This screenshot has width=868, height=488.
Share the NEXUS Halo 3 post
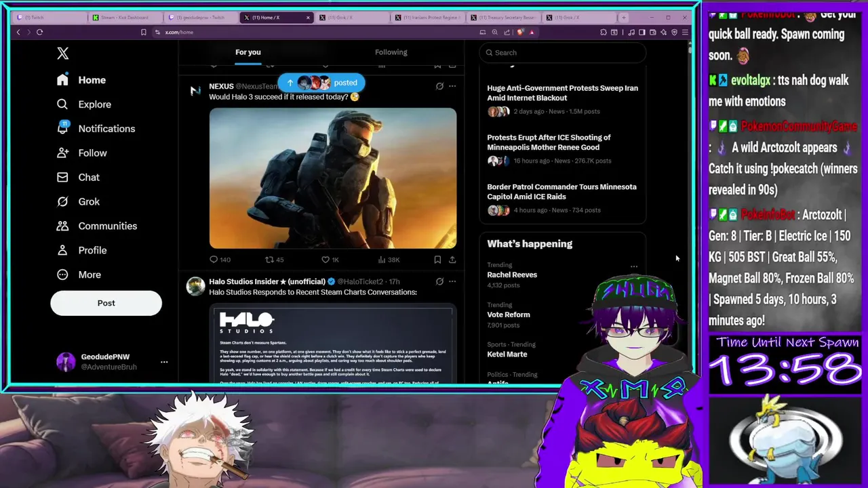(x=452, y=260)
